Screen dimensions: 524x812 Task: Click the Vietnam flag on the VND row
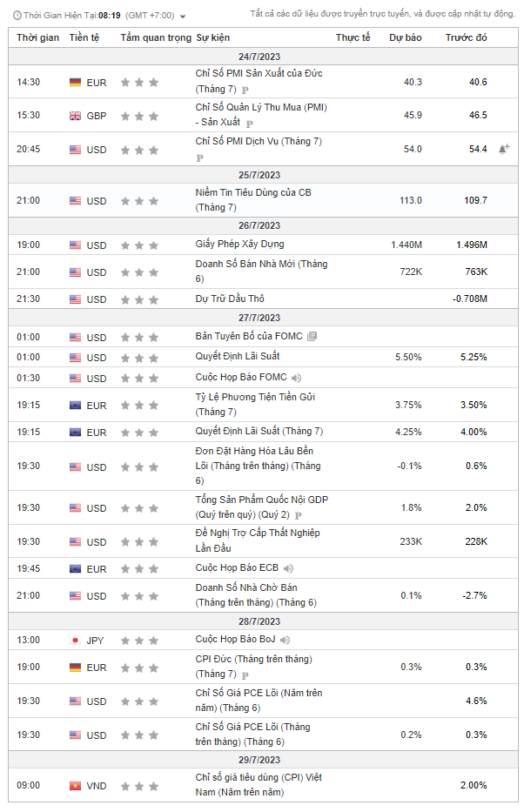coord(76,786)
